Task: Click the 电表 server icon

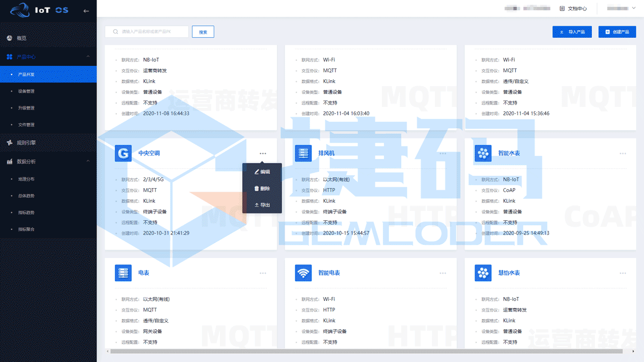Action: (x=123, y=273)
